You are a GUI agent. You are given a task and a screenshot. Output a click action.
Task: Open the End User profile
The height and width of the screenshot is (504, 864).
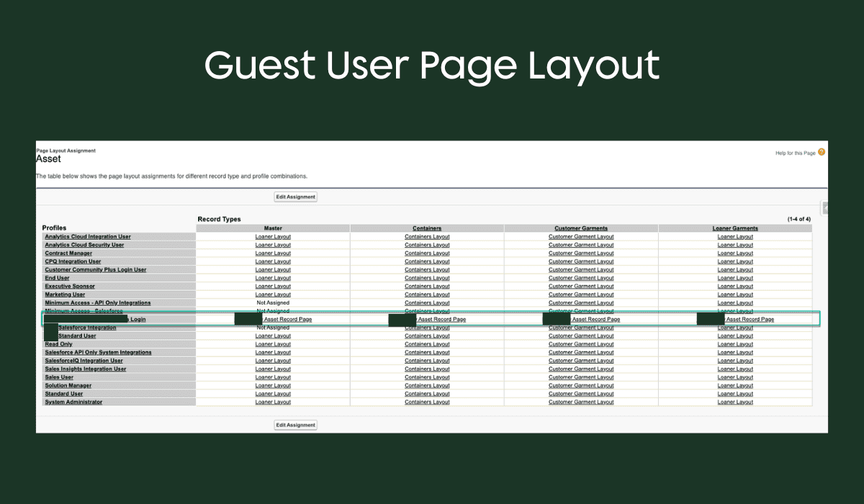(56, 277)
